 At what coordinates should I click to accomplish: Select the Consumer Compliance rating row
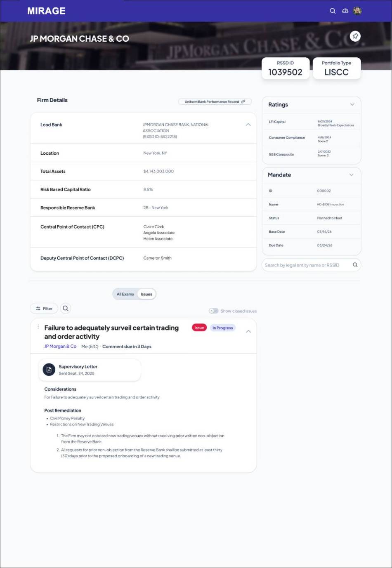312,139
